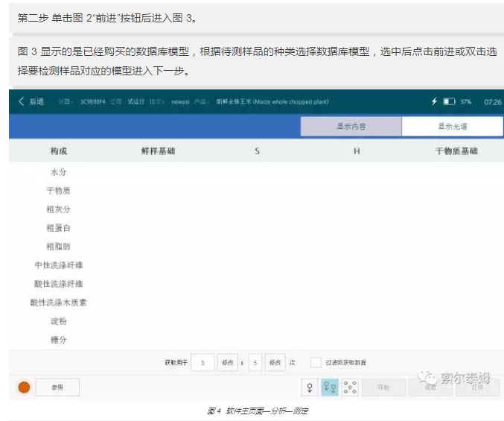Click the second 修改 button before 次
Image resolution: width=504 pixels, height=421 pixels.
coord(275,363)
